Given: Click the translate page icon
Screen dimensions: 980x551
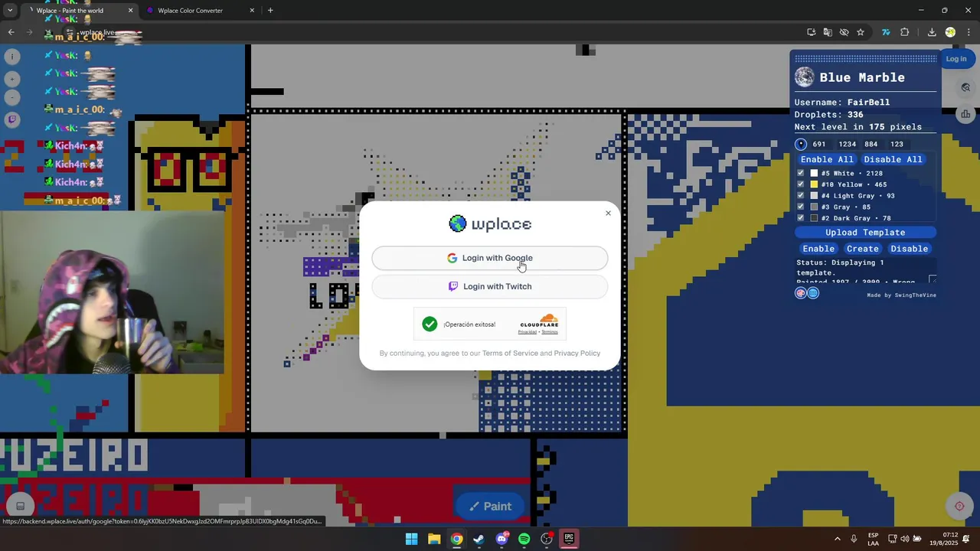Looking at the screenshot, I should 828,32.
